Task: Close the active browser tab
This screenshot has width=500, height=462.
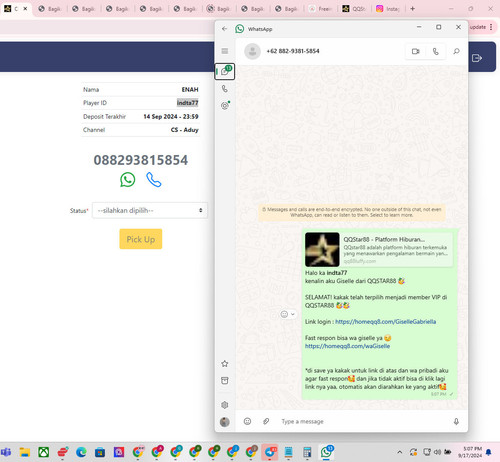Action: (25, 9)
